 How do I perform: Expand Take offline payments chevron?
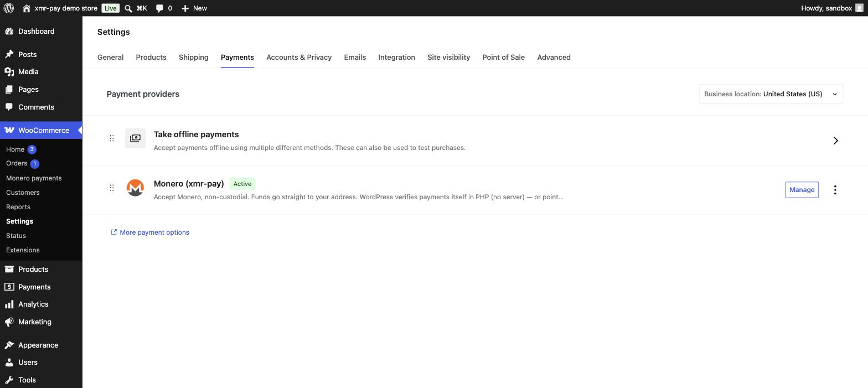(836, 141)
